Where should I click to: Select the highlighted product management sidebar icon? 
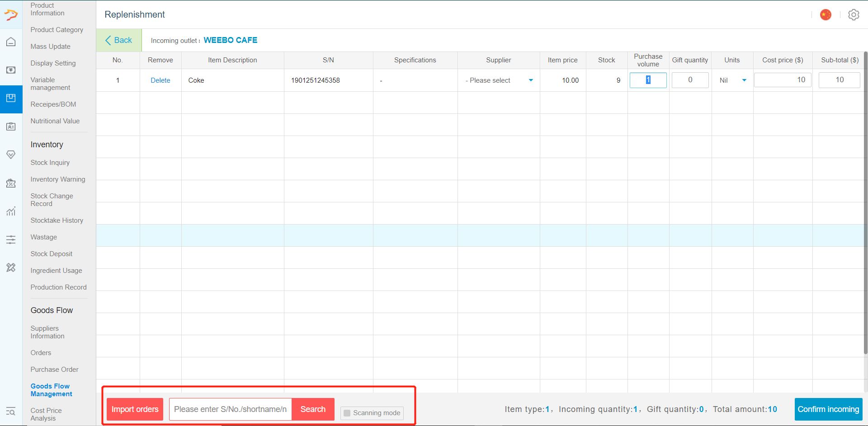11,98
